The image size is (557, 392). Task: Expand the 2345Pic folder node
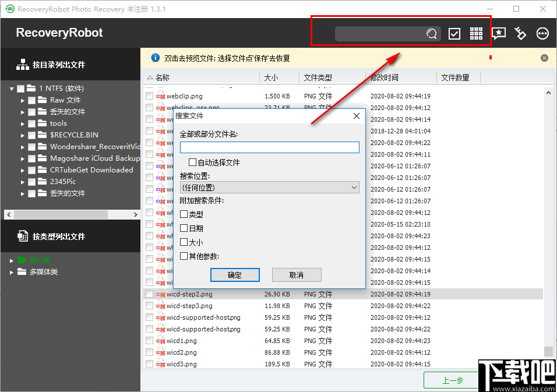pos(22,182)
